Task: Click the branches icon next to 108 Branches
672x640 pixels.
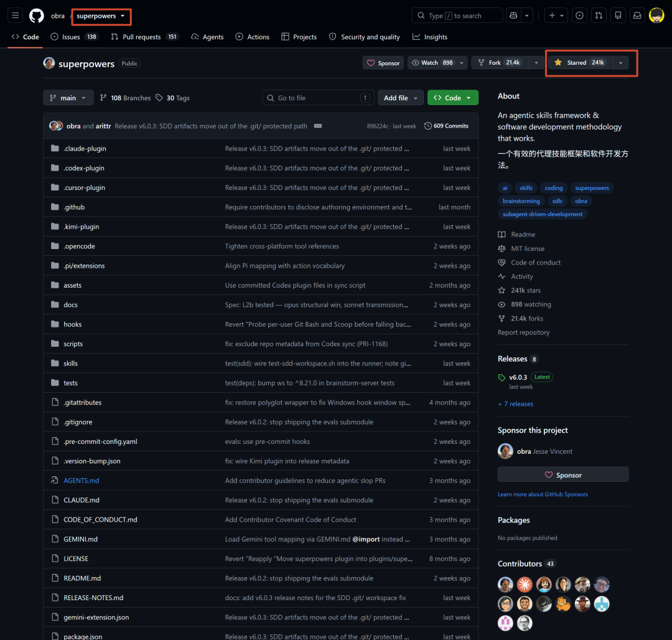Action: 103,98
